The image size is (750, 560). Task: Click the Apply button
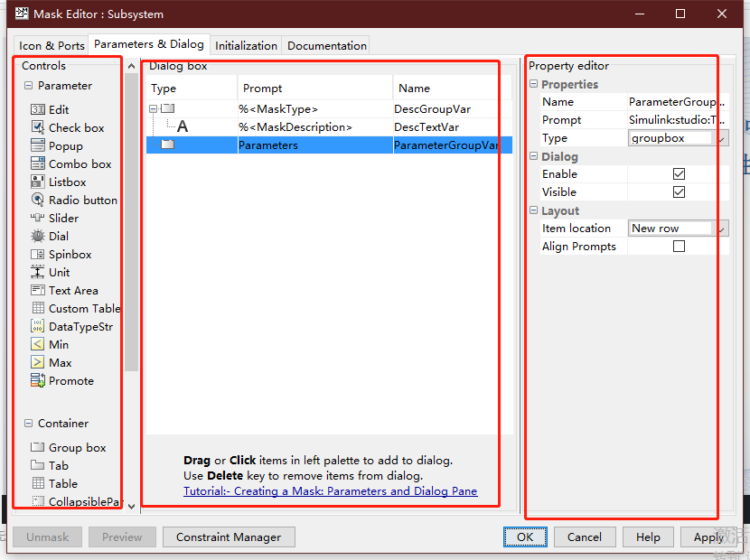708,537
